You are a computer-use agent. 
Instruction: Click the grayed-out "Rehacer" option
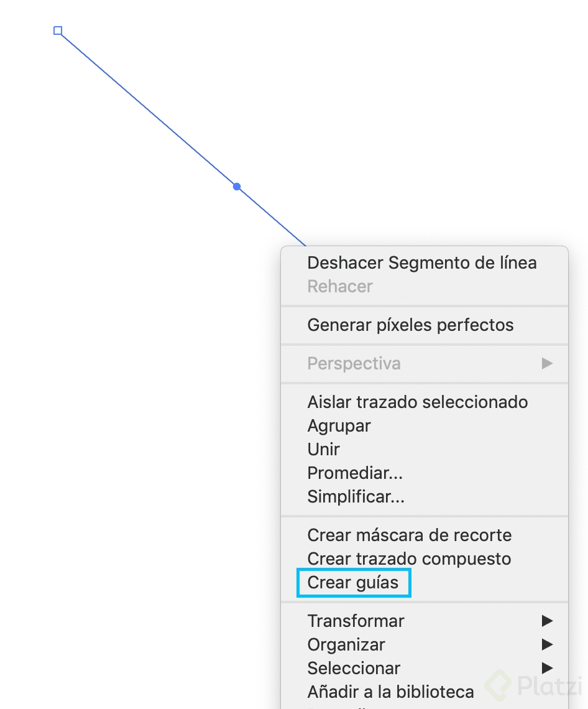(339, 286)
